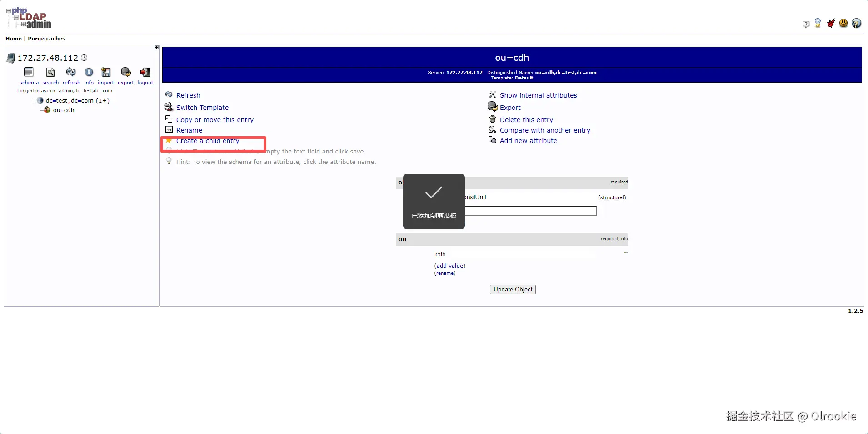Click the clock icon beside the server address
Screen dimensions: 868x434
84,58
